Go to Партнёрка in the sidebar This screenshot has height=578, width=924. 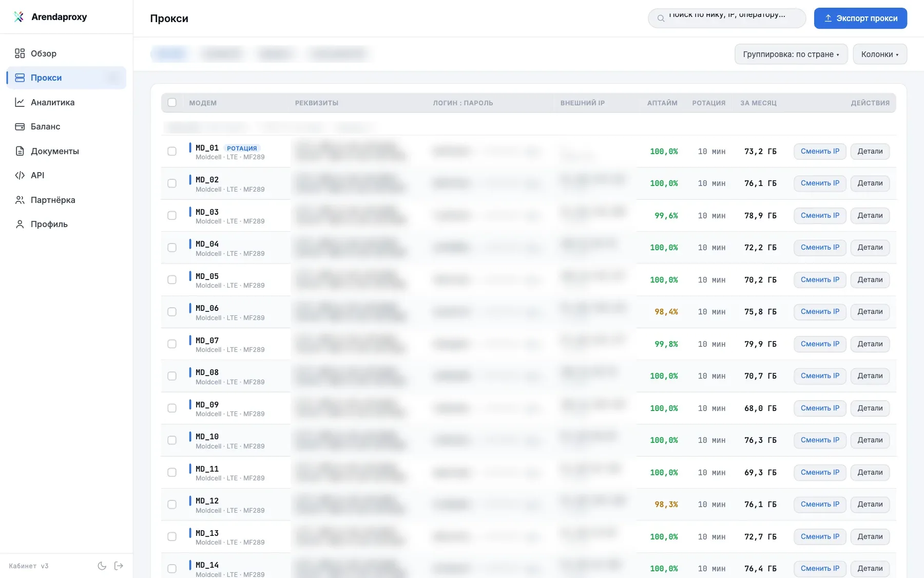click(66, 200)
